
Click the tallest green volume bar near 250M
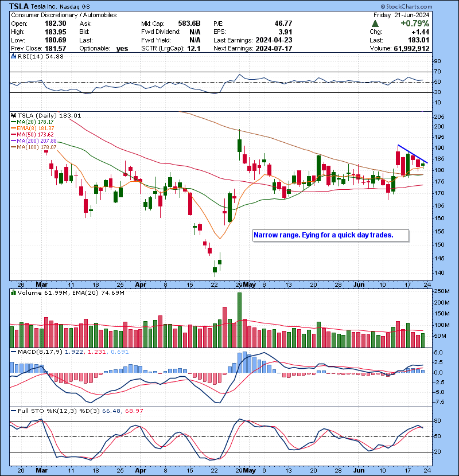pyautogui.click(x=239, y=320)
